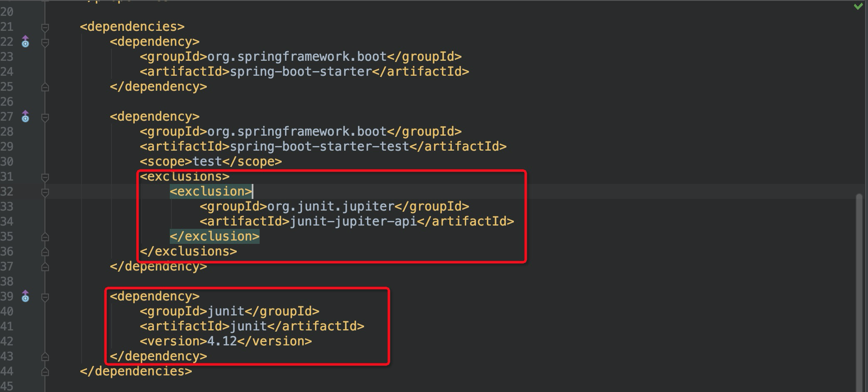The image size is (868, 392).
Task: Collapse the <exclusion> block at line 32
Action: 45,192
